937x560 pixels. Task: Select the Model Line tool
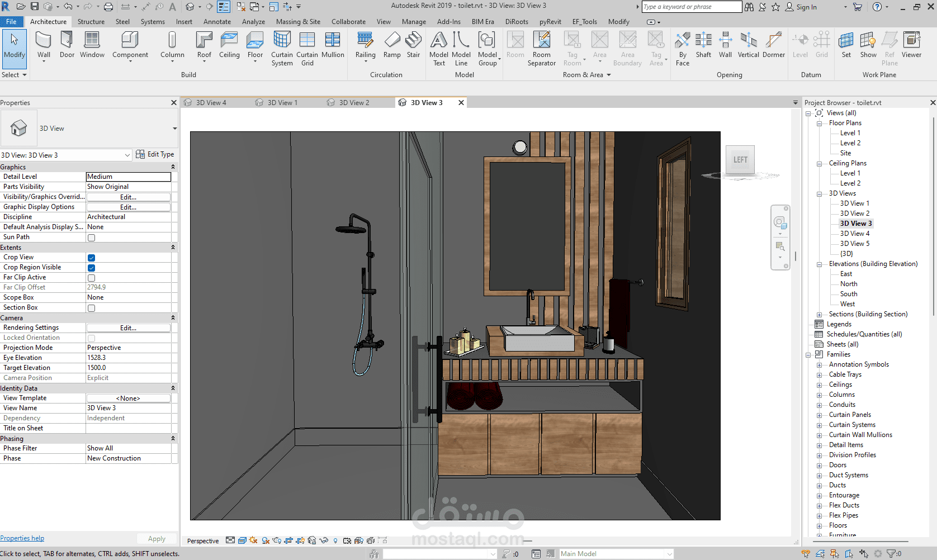[x=461, y=49]
